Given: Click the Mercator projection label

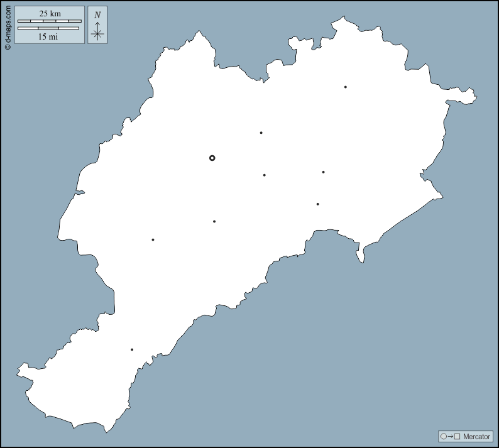Looking at the screenshot, I should click(476, 436).
